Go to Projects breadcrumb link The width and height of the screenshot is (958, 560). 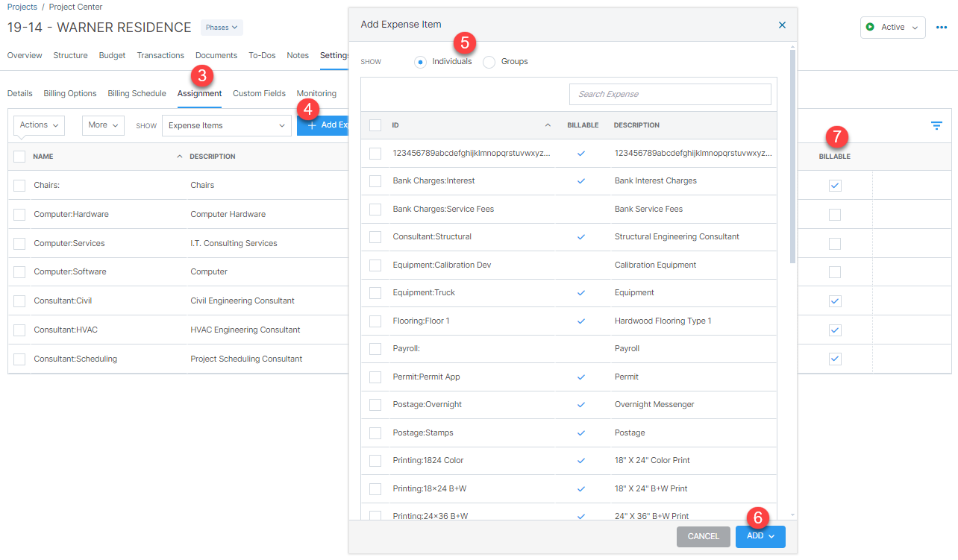click(x=22, y=7)
